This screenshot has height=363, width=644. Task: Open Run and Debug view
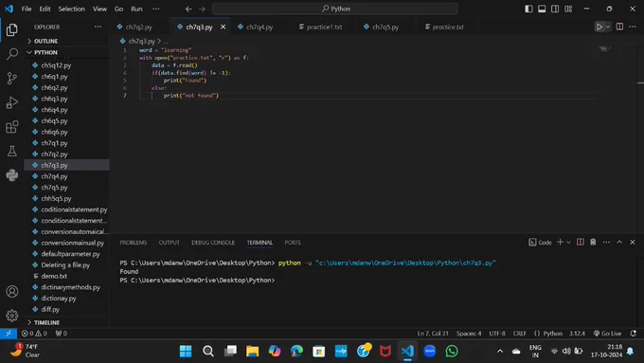click(x=12, y=102)
